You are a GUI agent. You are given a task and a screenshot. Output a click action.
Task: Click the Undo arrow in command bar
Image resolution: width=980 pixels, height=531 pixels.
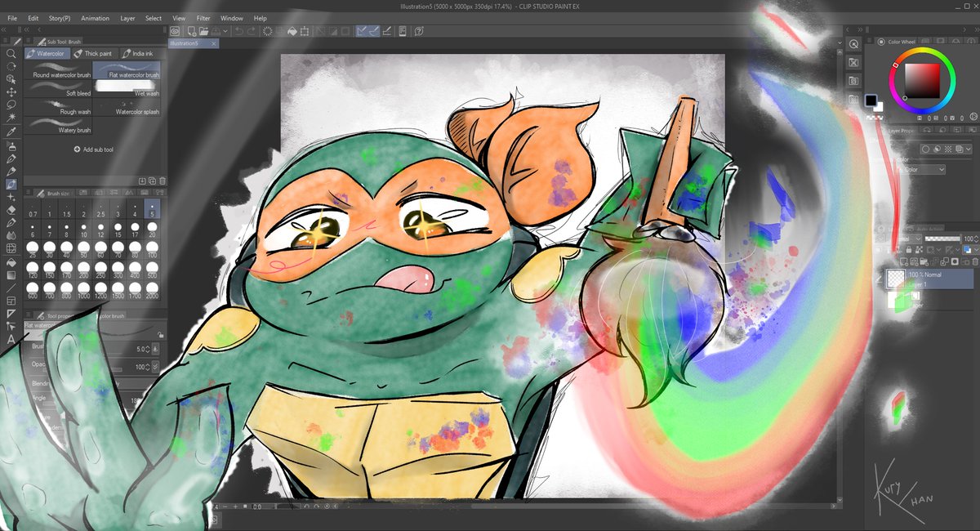pos(238,31)
